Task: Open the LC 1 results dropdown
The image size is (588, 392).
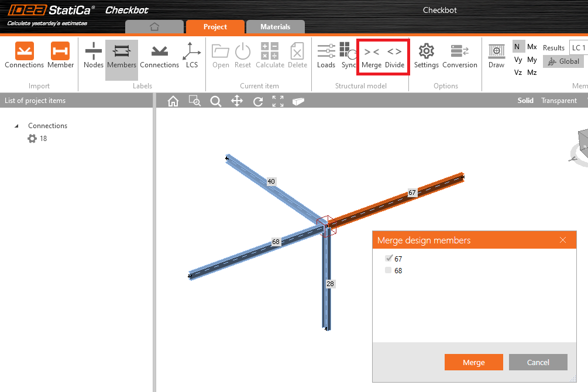Action: click(578, 47)
